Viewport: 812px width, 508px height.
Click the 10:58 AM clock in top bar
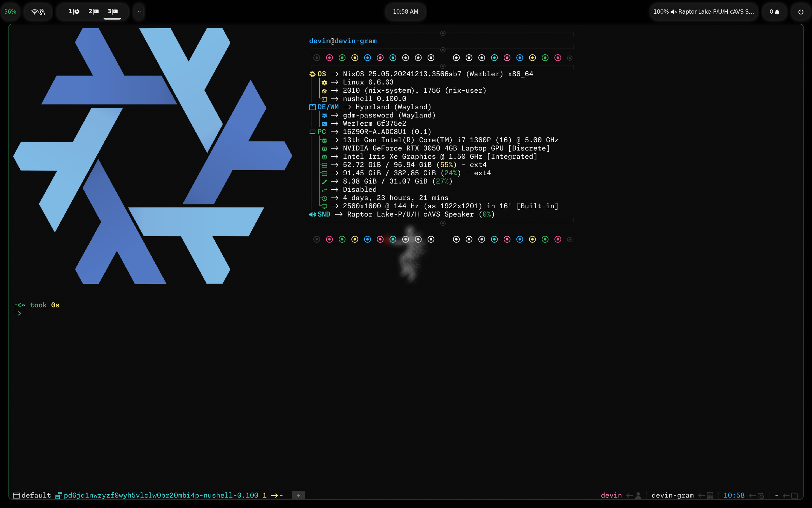pyautogui.click(x=405, y=12)
